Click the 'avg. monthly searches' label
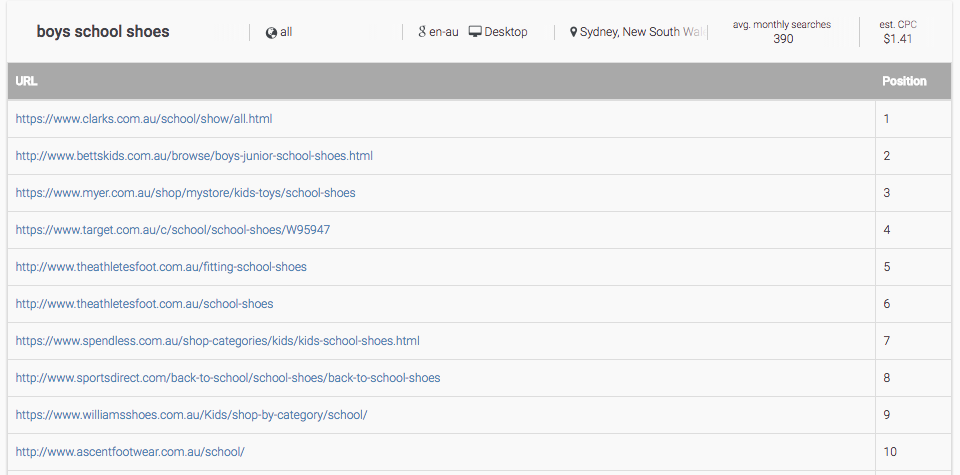This screenshot has height=475, width=960. [782, 24]
